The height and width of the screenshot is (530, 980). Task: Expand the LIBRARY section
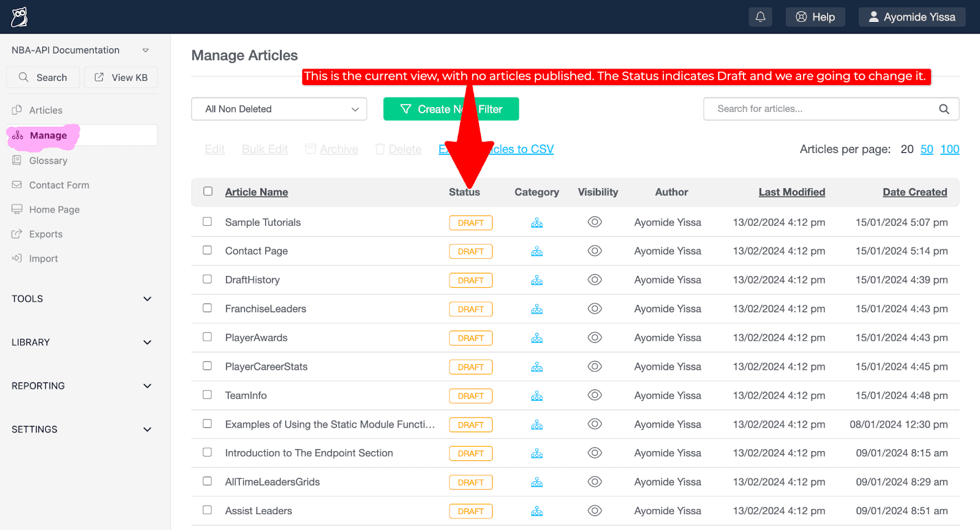tap(81, 342)
